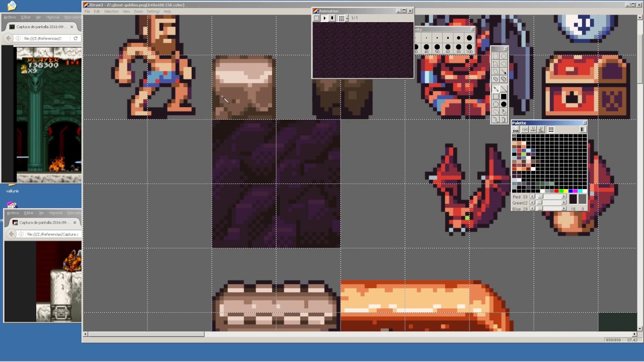Click the gradient icon in Palette panel

pyautogui.click(x=583, y=129)
